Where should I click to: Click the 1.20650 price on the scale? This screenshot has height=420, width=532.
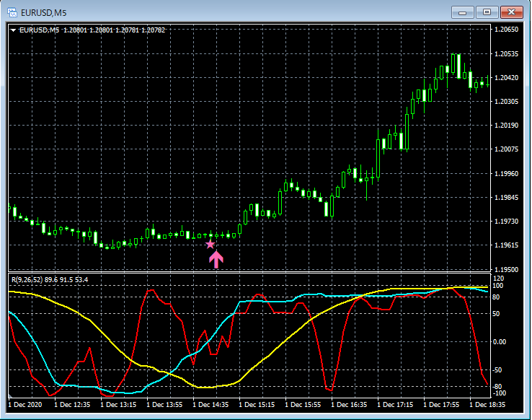[x=508, y=30]
